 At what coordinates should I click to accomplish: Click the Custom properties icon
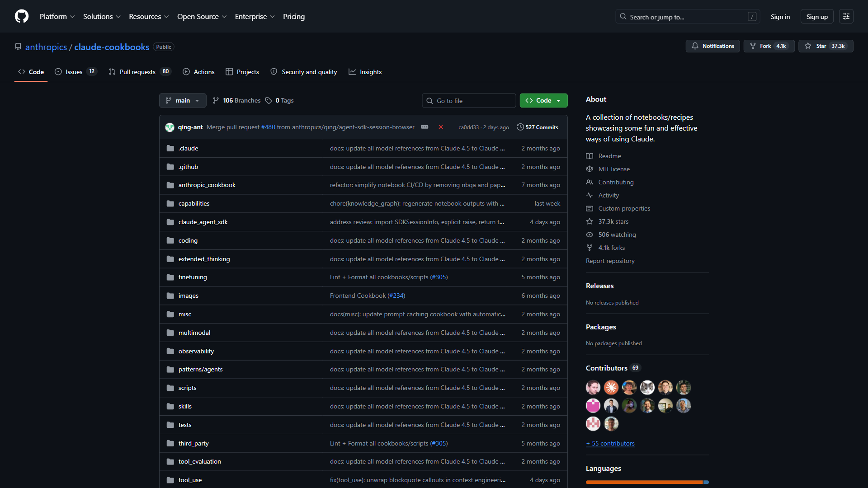coord(590,208)
